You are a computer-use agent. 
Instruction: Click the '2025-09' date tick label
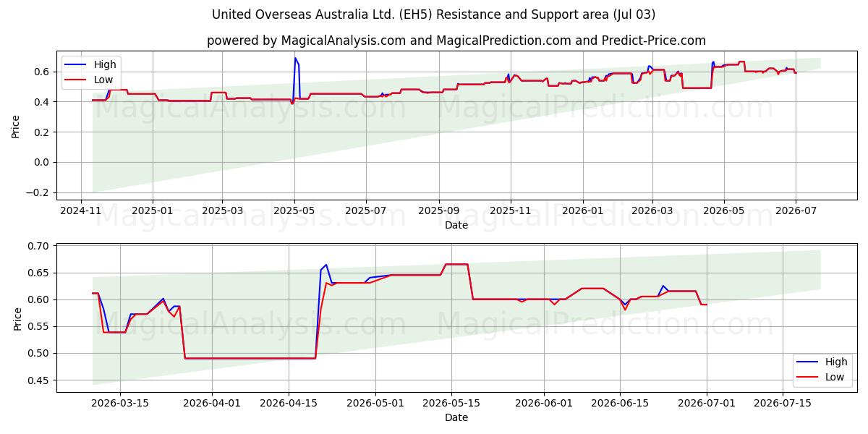[440, 212]
